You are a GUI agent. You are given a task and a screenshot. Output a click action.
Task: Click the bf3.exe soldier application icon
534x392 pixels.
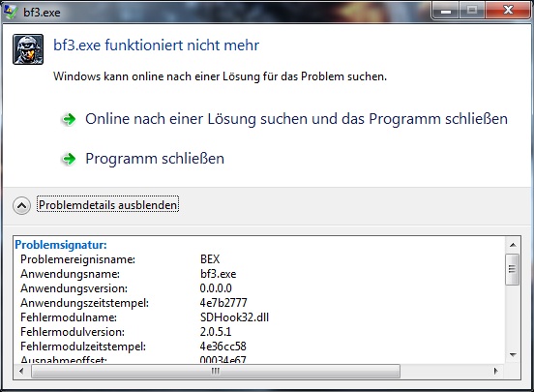(x=28, y=49)
